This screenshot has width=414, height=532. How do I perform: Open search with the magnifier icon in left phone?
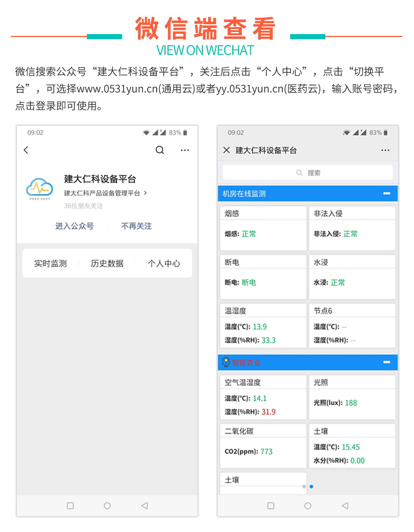[x=160, y=150]
